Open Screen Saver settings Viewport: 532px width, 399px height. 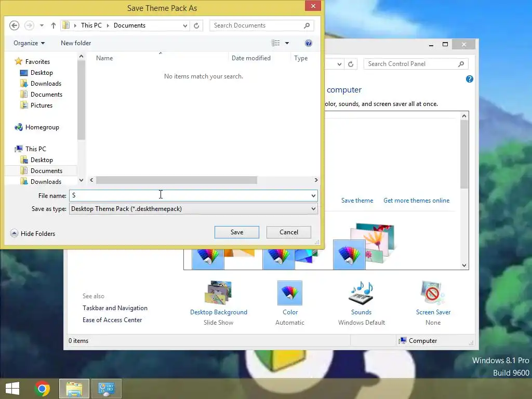[x=433, y=303]
